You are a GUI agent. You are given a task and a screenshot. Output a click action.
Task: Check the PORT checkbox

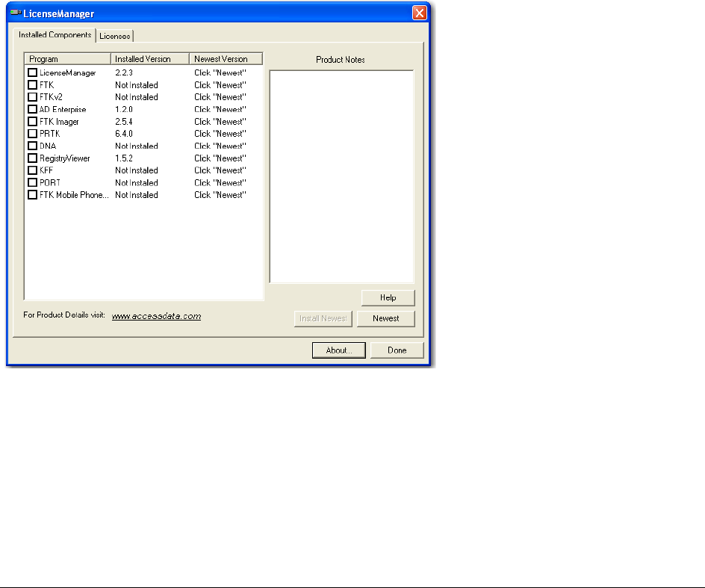click(32, 182)
